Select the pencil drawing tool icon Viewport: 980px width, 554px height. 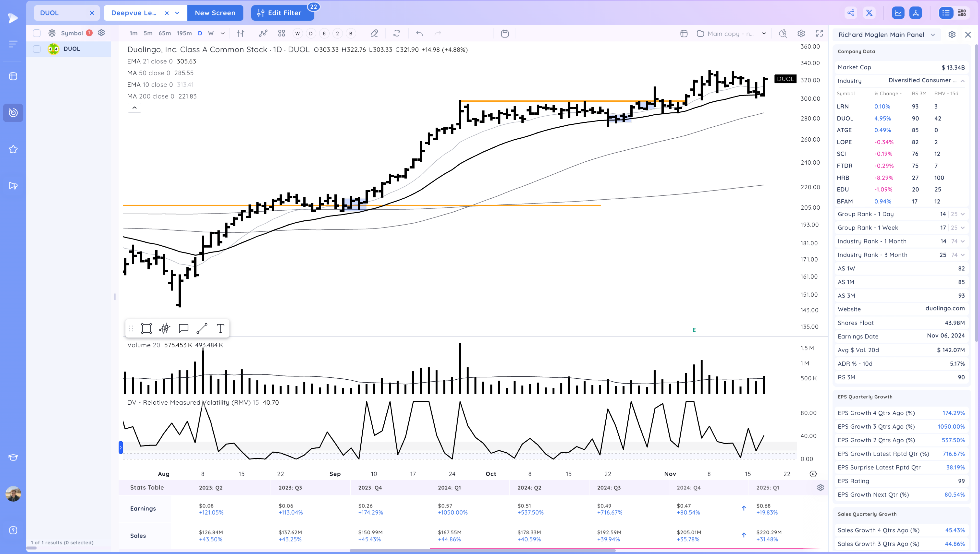pyautogui.click(x=374, y=34)
